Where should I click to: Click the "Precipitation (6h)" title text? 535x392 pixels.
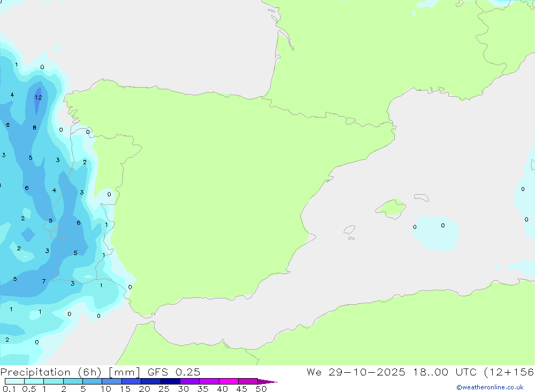pyautogui.click(x=51, y=372)
